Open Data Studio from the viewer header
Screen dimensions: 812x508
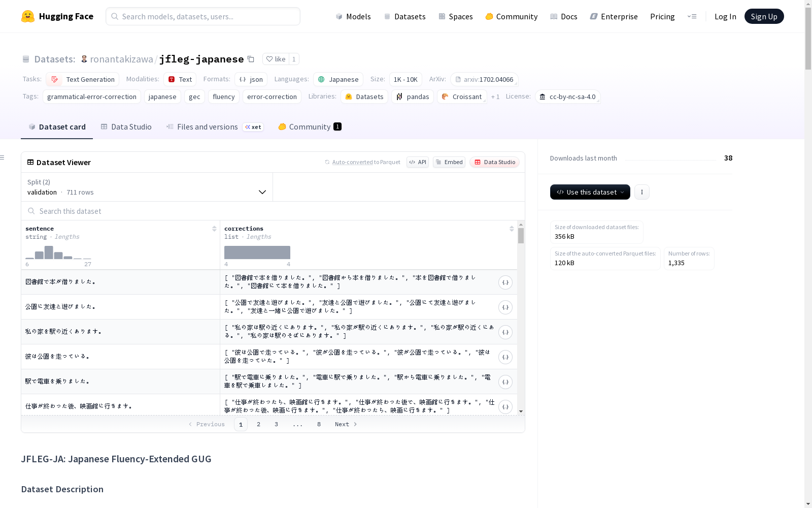pos(494,162)
